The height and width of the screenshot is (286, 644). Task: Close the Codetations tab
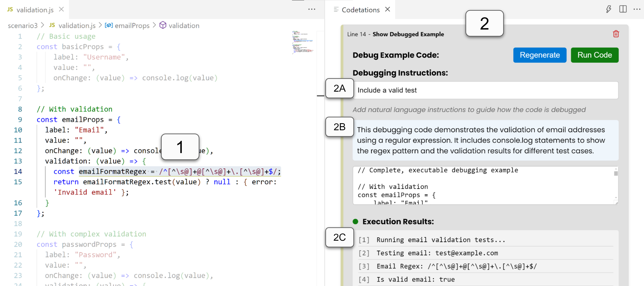(387, 10)
